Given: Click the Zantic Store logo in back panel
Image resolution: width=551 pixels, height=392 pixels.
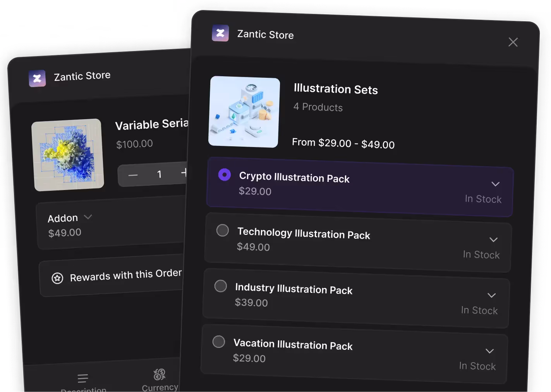Looking at the screenshot, I should click(37, 78).
